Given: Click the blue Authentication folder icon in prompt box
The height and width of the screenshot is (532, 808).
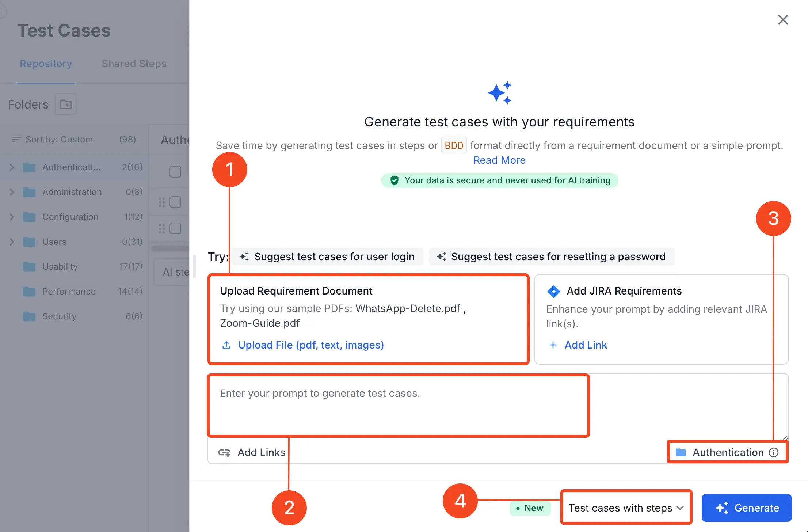Looking at the screenshot, I should [681, 452].
